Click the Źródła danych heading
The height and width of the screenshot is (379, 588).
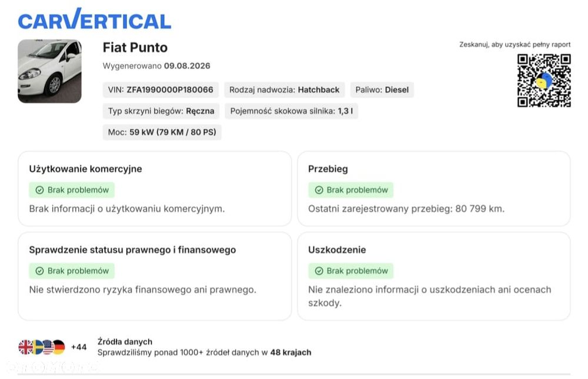[x=125, y=342]
